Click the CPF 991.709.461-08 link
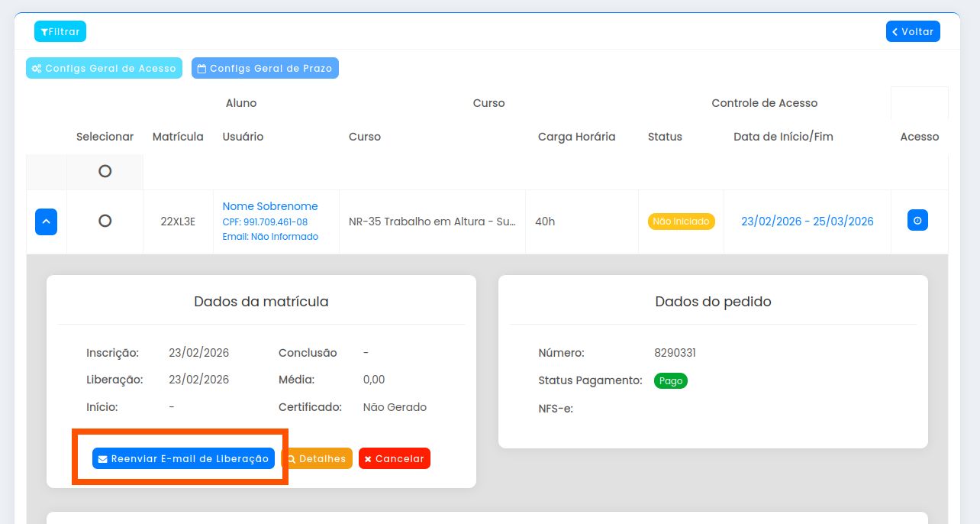The width and height of the screenshot is (980, 524). click(265, 222)
